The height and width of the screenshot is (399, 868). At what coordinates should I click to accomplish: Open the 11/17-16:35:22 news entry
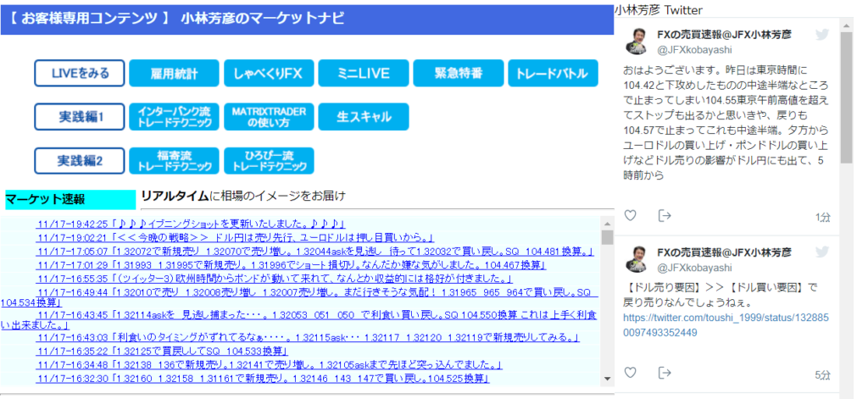(x=162, y=351)
